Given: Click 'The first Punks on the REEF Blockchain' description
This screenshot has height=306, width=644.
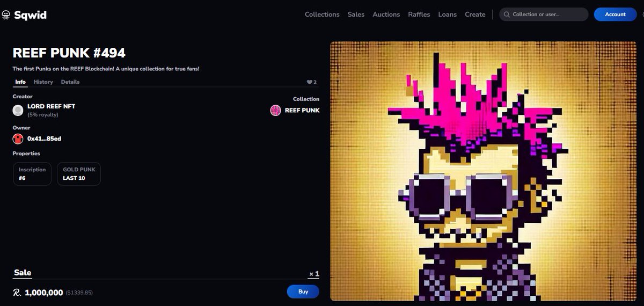Looking at the screenshot, I should tap(106, 69).
